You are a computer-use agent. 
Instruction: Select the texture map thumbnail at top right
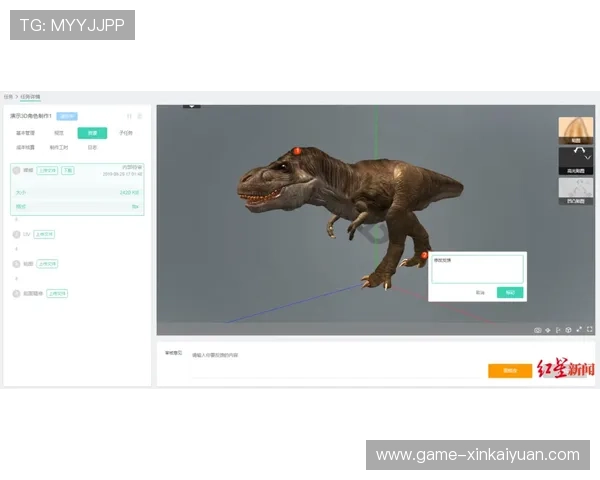576,131
